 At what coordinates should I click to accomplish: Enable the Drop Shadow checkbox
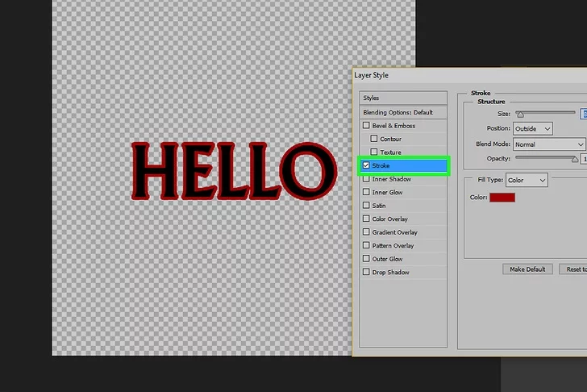(x=367, y=273)
